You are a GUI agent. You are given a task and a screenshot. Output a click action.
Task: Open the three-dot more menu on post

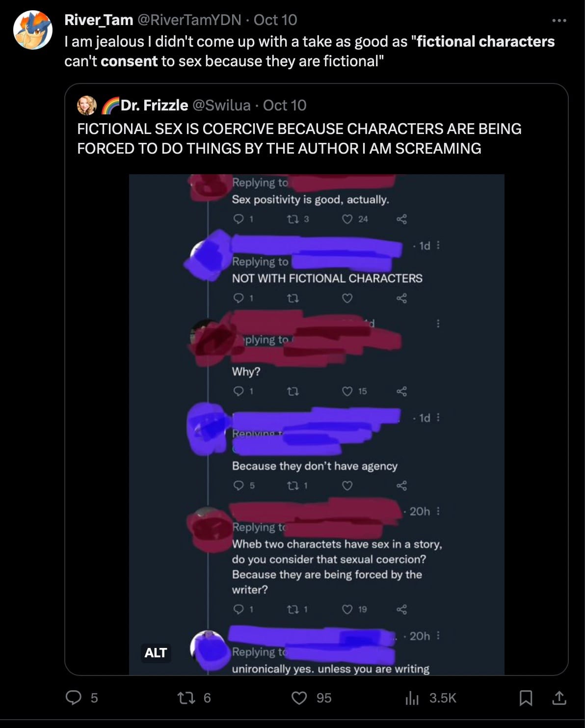tap(559, 20)
